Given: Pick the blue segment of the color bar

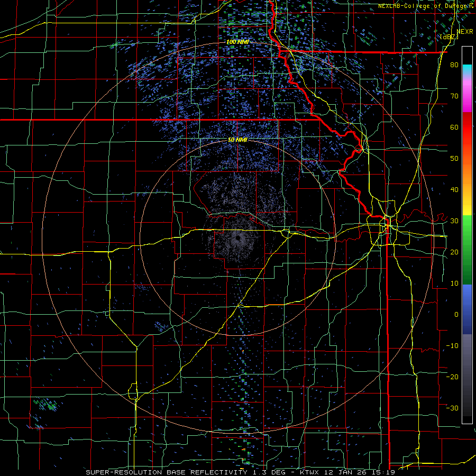Looking at the screenshot, I should click(467, 309).
